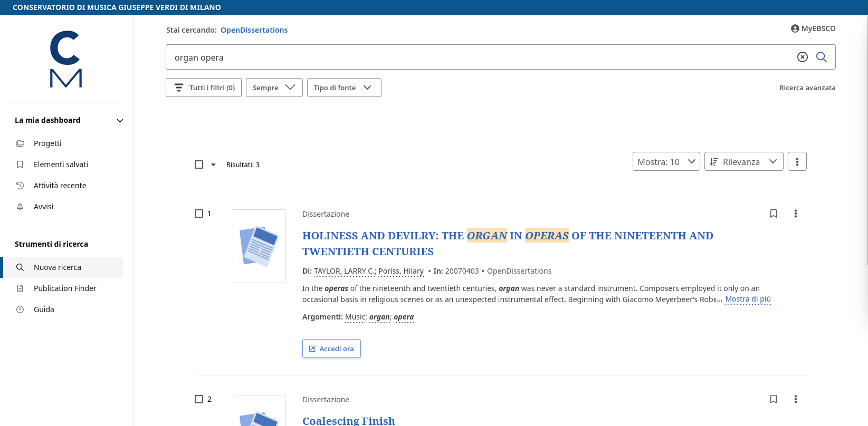Change the Mostra: 10 results-per-page dropdown
Viewport: 868px width, 426px height.
click(666, 161)
